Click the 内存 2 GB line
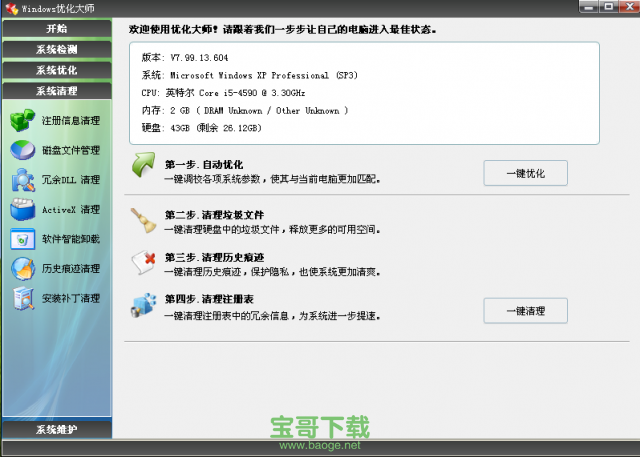 [245, 110]
